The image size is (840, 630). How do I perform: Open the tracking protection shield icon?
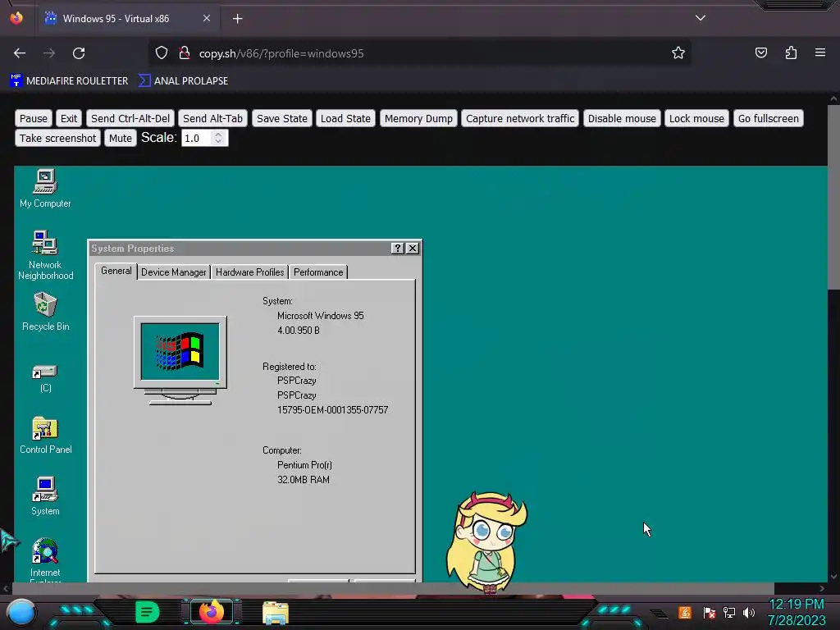click(x=162, y=53)
